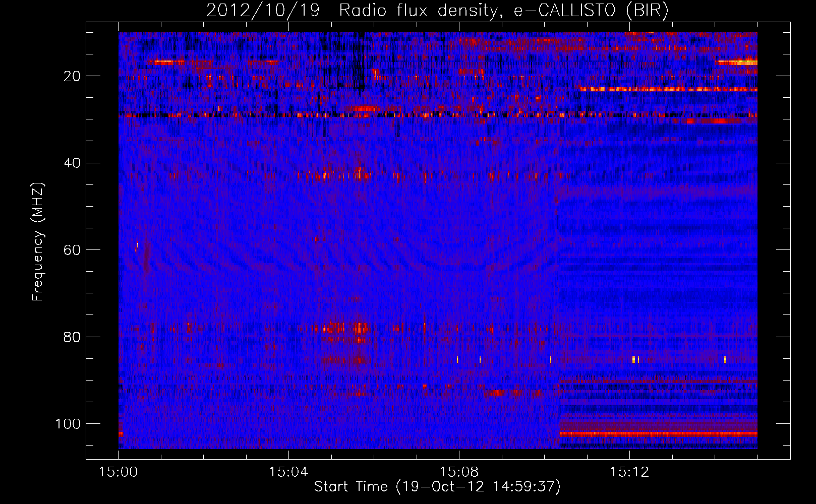Click the "Frequency (MHZ)" axis label

coord(38,242)
